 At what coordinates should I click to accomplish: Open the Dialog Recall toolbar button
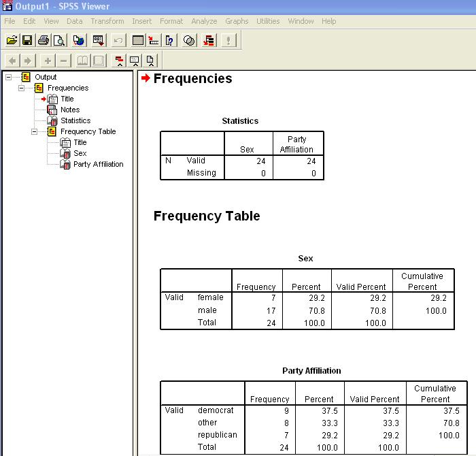pyautogui.click(x=99, y=40)
